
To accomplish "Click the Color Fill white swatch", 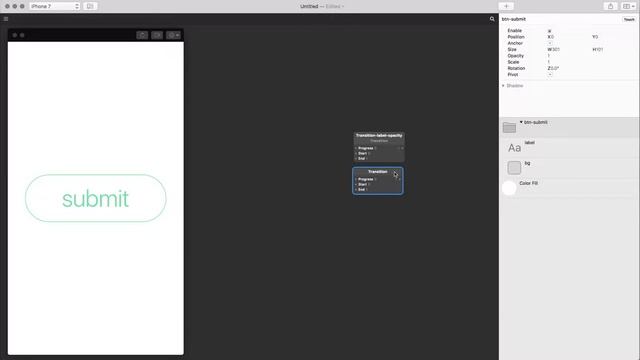I will [x=509, y=188].
